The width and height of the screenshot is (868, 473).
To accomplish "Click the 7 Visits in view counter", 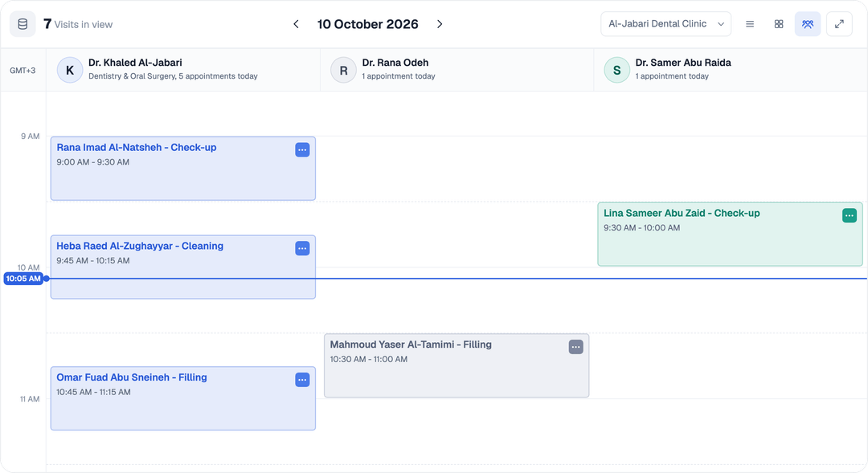I will [78, 24].
